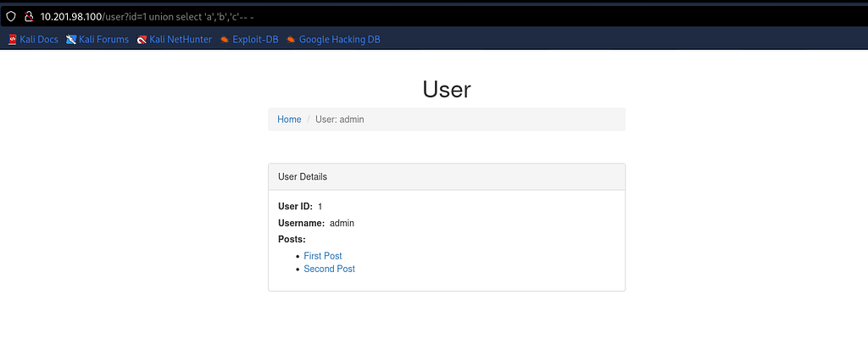
Task: Click the Google Hacking DB favicon
Action: [291, 39]
